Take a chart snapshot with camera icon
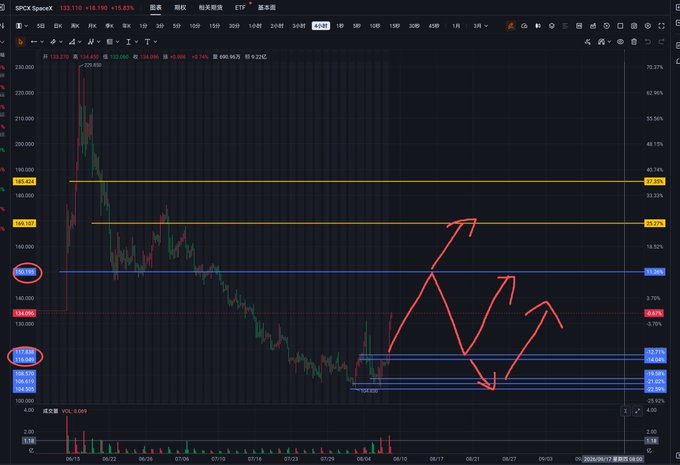Image resolution: width=680 pixels, height=465 pixels. [634, 26]
